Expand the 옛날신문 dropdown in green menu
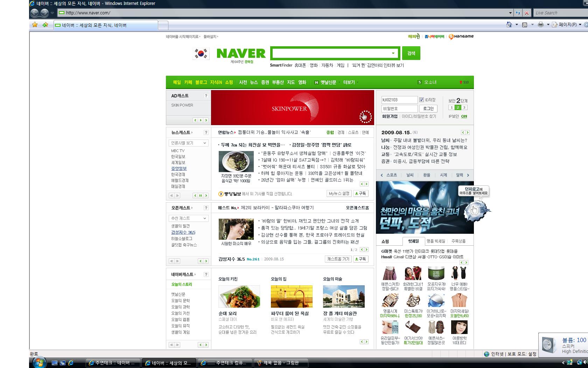 (x=339, y=82)
